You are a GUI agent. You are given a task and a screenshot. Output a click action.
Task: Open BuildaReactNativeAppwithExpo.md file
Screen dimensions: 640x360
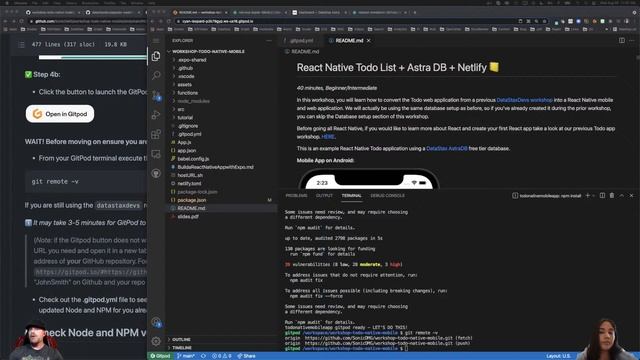click(215, 167)
